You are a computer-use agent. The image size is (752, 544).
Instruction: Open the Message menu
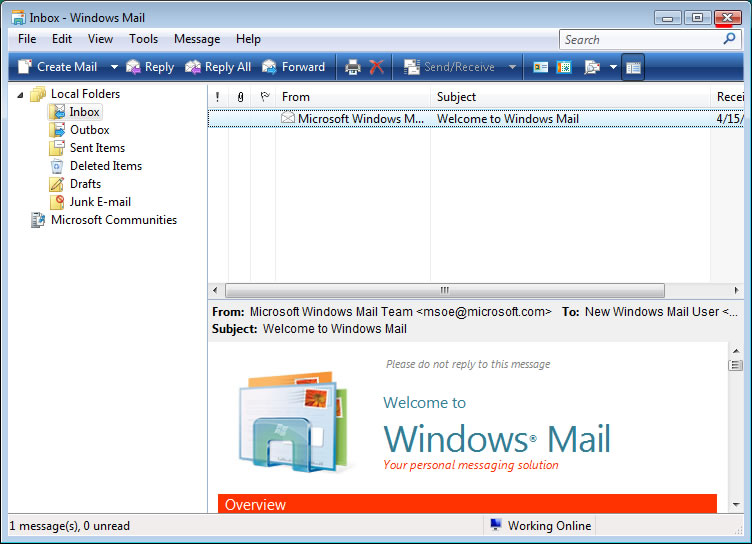pos(197,39)
